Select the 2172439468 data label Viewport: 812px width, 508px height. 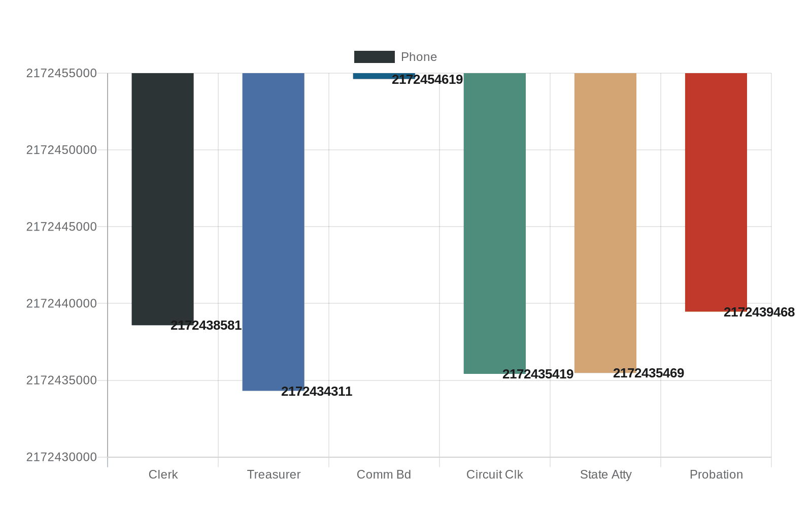759,312
